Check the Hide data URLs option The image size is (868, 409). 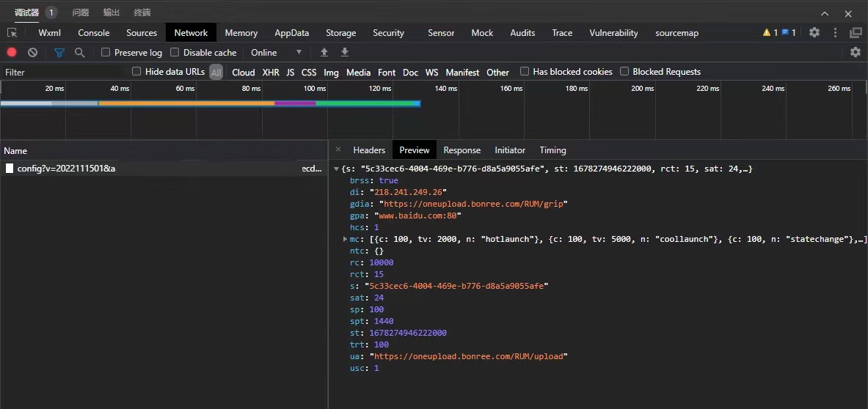(x=136, y=71)
